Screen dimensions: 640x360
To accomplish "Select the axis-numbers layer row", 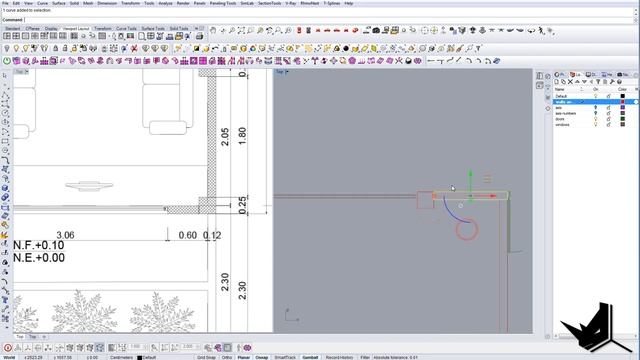I will [595, 113].
